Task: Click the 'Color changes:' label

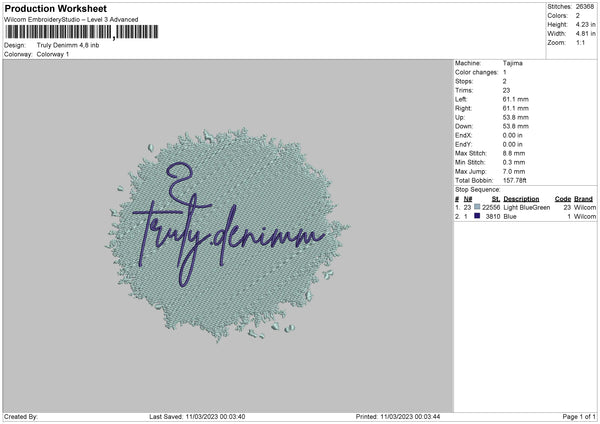Action: point(476,72)
